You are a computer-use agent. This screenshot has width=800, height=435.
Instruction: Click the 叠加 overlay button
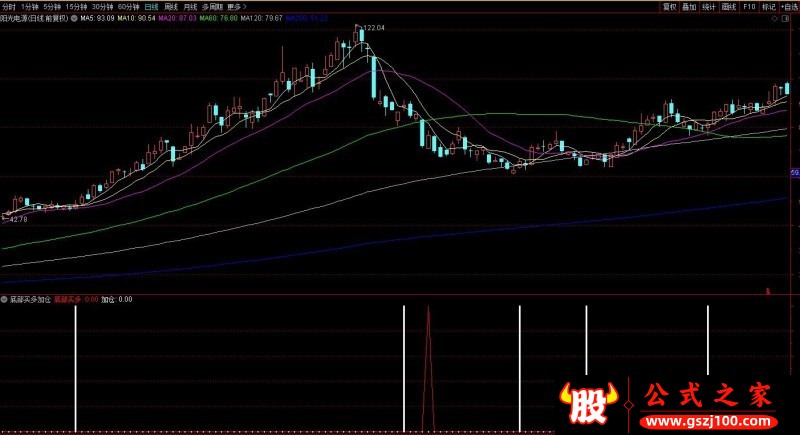tap(690, 6)
